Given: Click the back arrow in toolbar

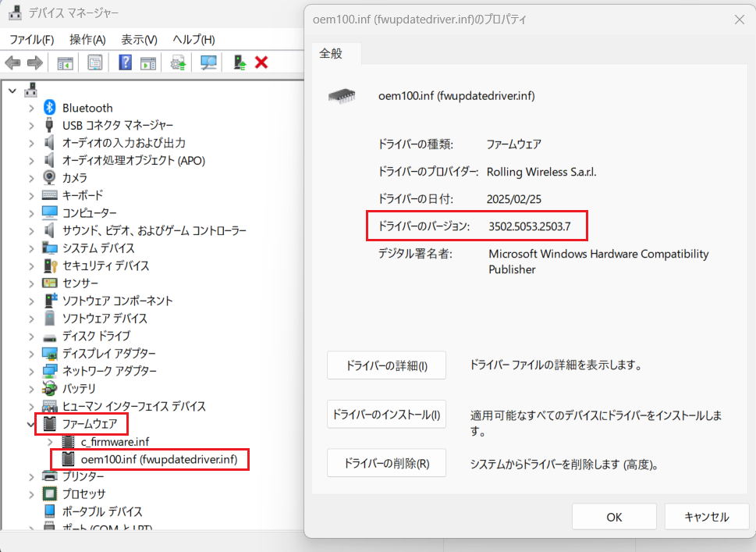Looking at the screenshot, I should tap(13, 63).
